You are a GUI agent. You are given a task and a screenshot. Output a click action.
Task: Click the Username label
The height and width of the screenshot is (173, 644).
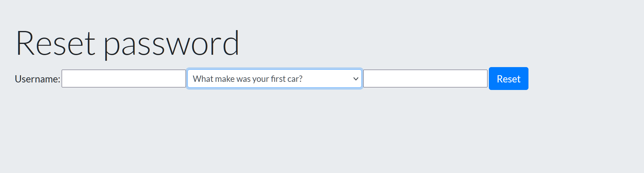[38, 79]
